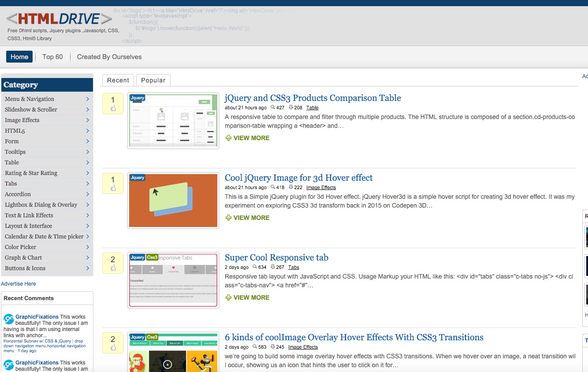
Task: Expand Slideshow & Scroller category arrow
Action: [88, 110]
